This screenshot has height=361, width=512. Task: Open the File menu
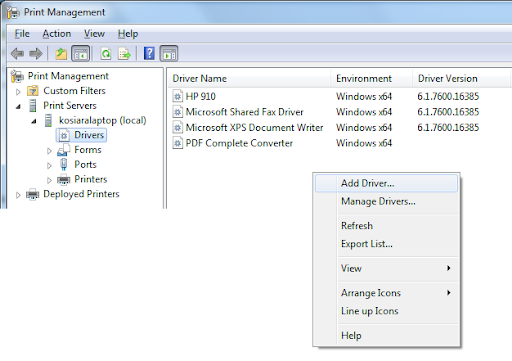(x=22, y=34)
